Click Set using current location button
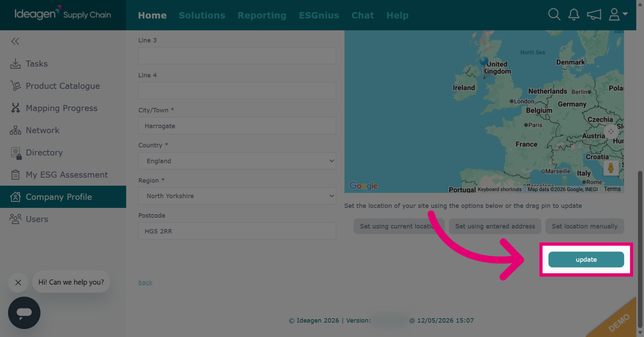This screenshot has height=337, width=644. 399,226
